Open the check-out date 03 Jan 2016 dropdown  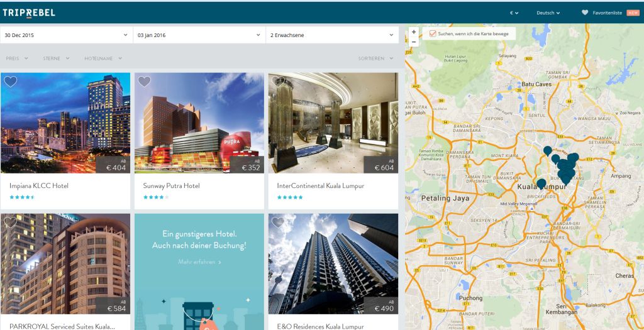coord(199,35)
